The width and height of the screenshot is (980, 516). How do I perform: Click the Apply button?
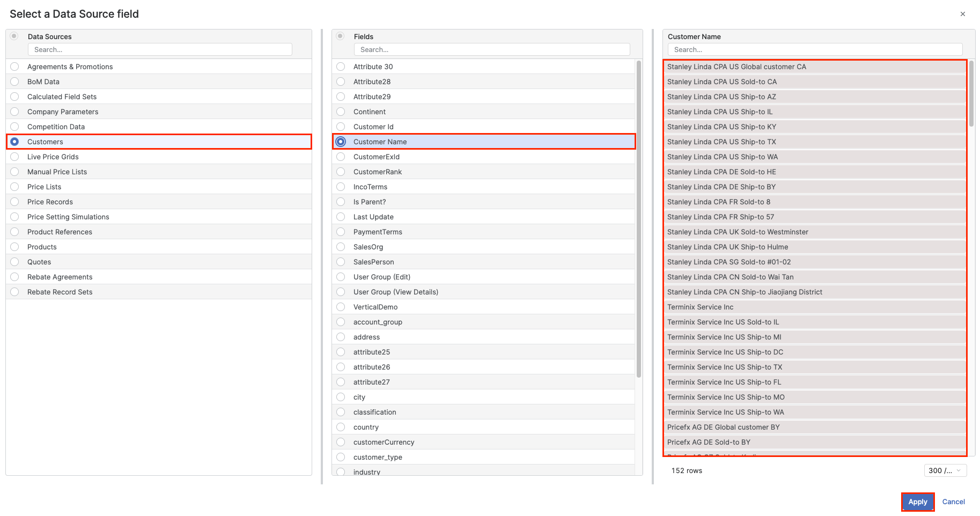tap(917, 502)
